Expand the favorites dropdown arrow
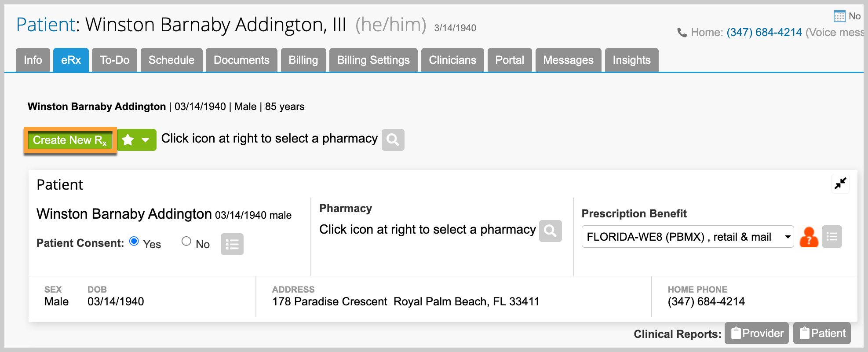The width and height of the screenshot is (868, 352). (x=146, y=140)
